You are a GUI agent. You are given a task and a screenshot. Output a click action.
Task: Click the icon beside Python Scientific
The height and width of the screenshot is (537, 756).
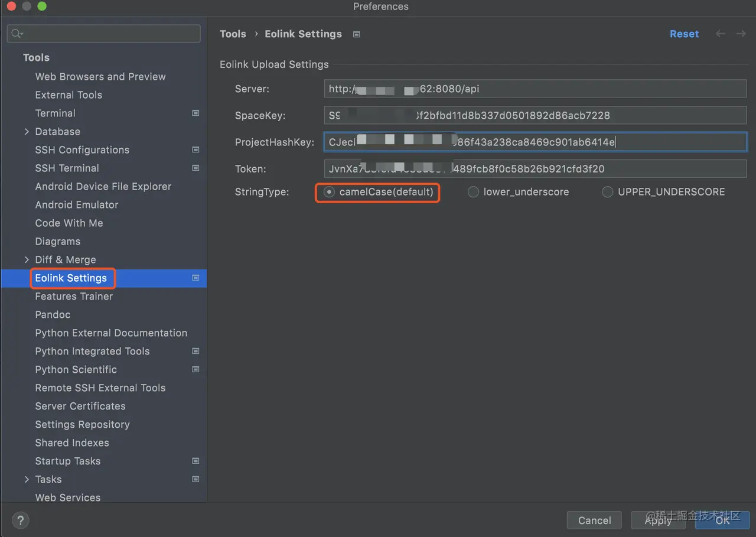click(x=195, y=369)
